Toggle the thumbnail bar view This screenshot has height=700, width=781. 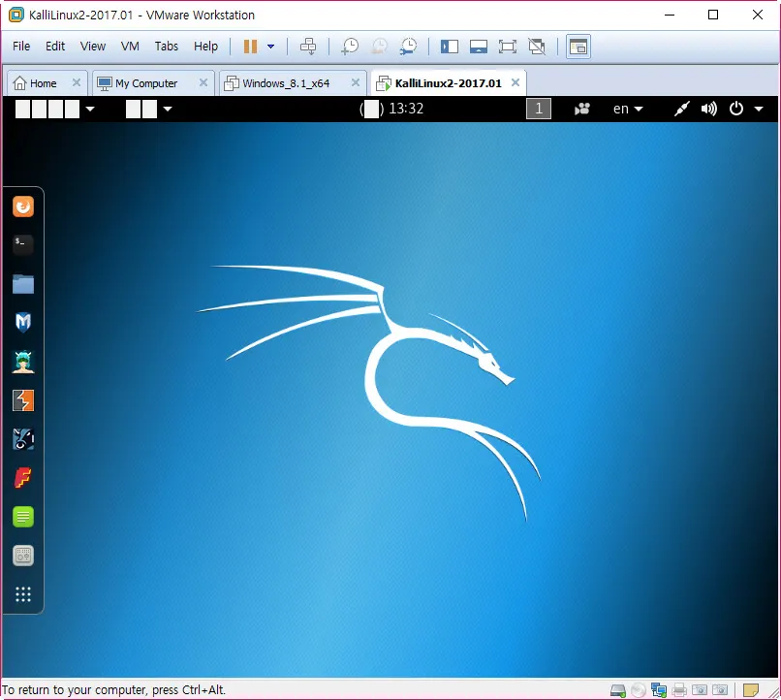pos(478,47)
